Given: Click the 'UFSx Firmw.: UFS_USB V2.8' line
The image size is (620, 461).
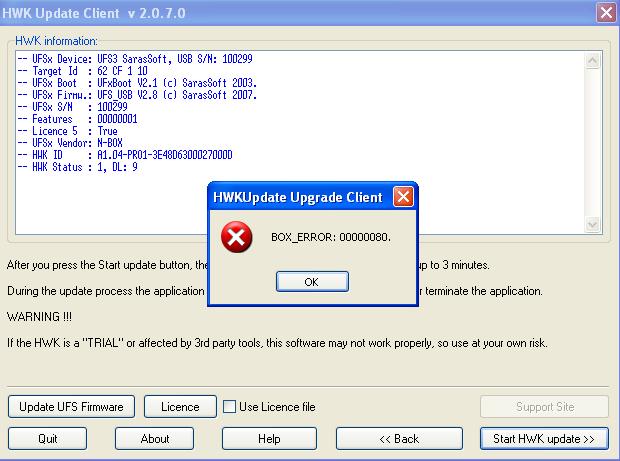Looking at the screenshot, I should tap(137, 95).
